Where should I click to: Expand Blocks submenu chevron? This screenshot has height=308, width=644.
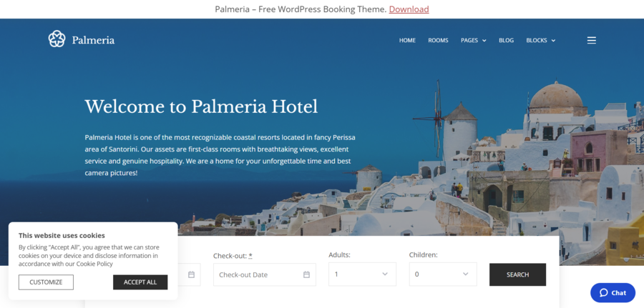pyautogui.click(x=553, y=41)
